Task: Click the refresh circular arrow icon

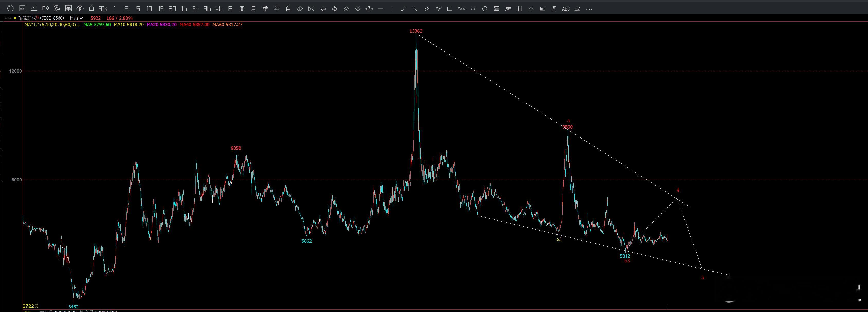Action: pyautogui.click(x=11, y=9)
